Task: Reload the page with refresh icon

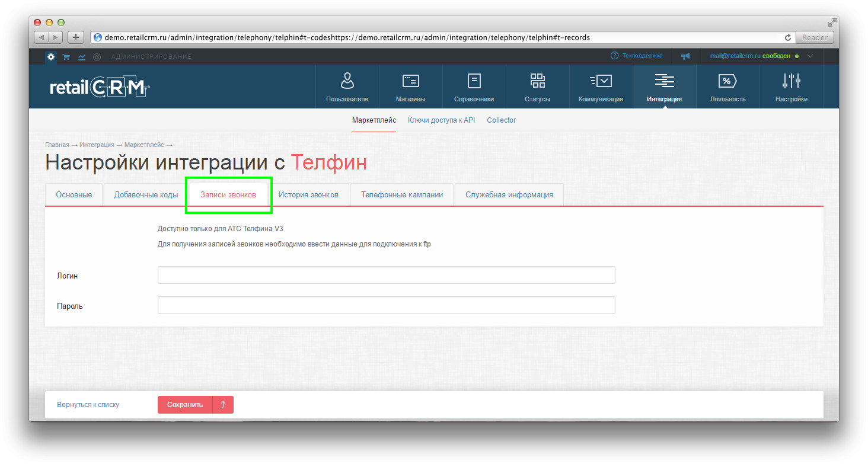Action: click(x=788, y=37)
